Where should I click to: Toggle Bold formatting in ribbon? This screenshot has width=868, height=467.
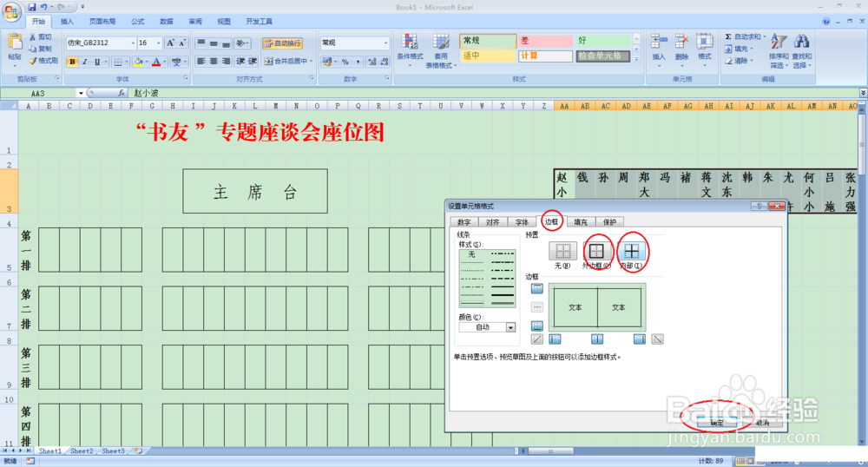click(73, 62)
